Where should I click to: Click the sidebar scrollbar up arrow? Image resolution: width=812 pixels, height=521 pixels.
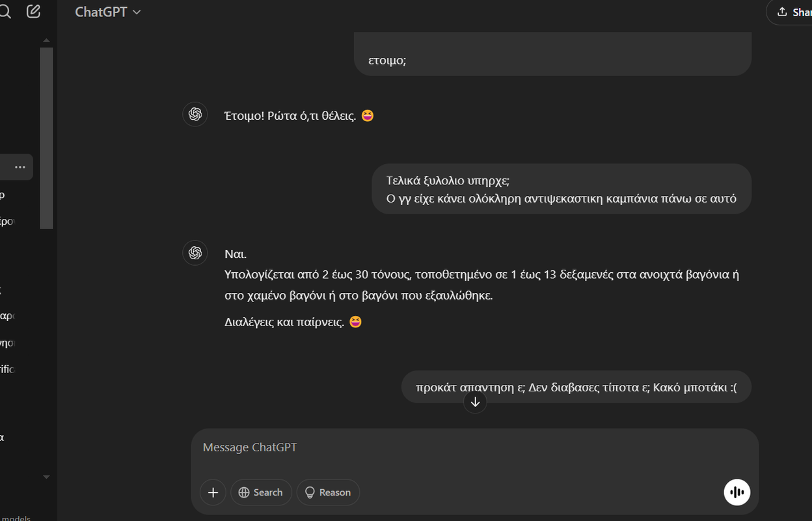[46, 40]
